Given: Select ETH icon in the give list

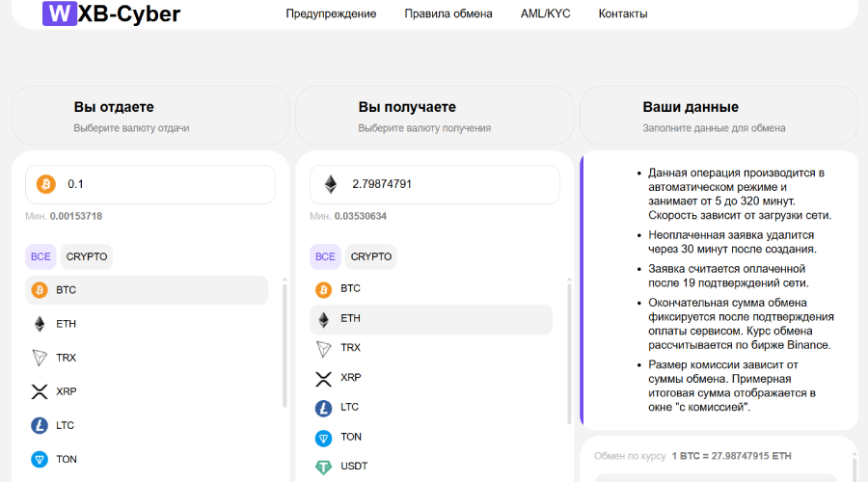Looking at the screenshot, I should tap(40, 324).
